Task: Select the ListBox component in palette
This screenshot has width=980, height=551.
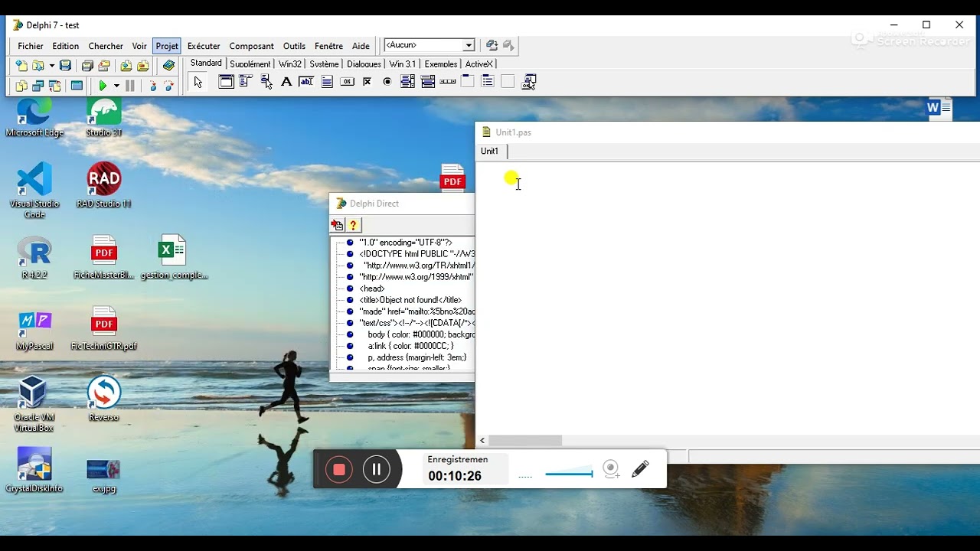Action: pyautogui.click(x=407, y=82)
